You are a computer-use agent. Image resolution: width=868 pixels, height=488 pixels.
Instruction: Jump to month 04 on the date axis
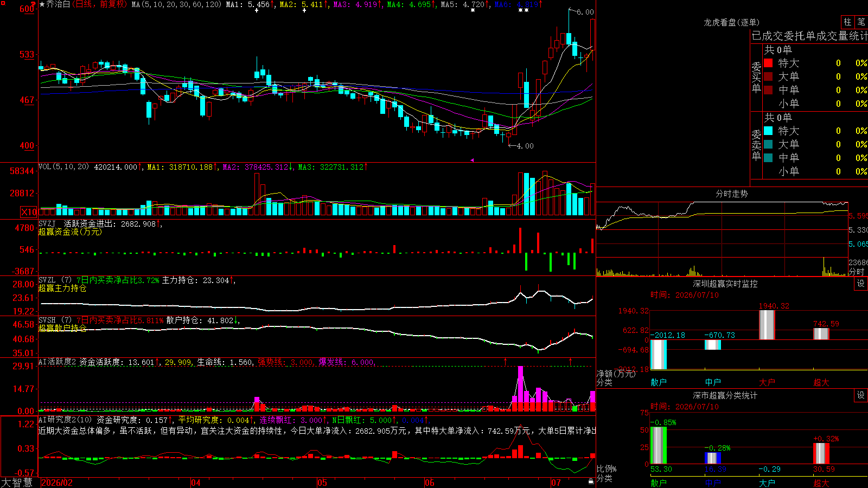point(196,483)
